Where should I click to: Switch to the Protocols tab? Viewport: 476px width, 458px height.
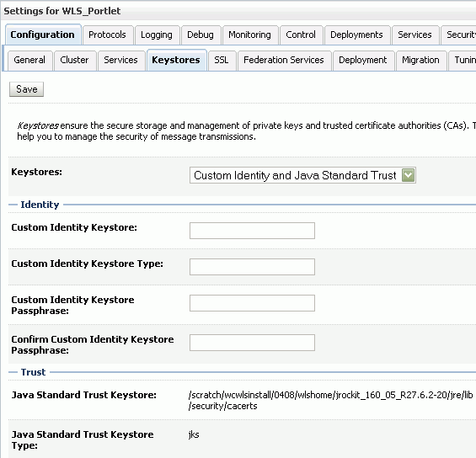click(x=108, y=35)
